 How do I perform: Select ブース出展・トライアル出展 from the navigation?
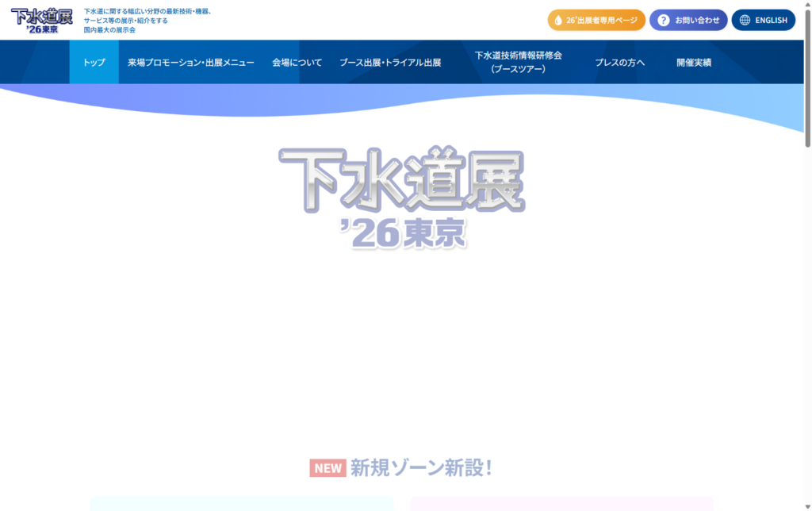389,61
